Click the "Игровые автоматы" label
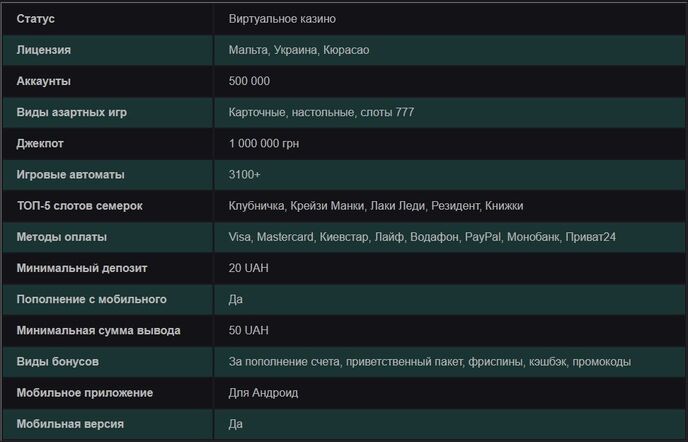 tap(71, 174)
